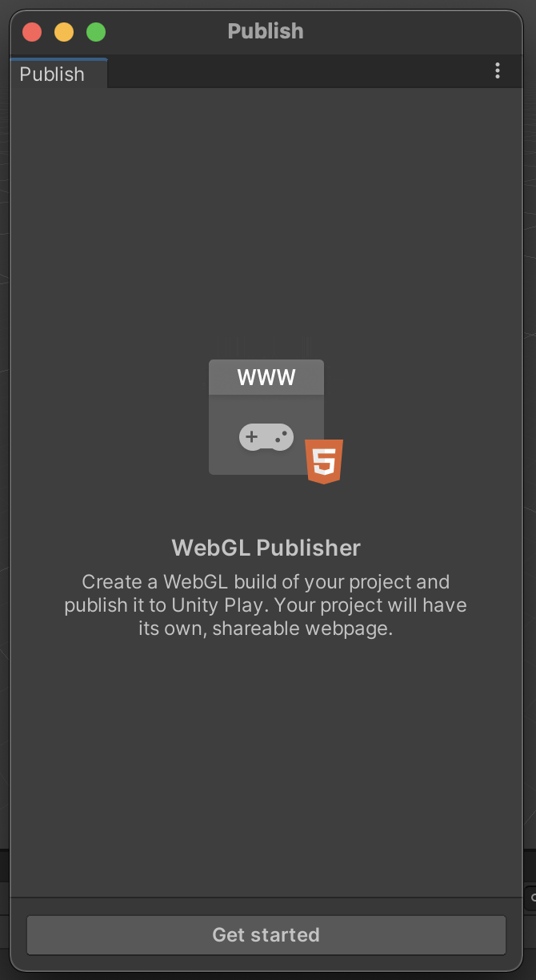
Task: Click the orange HTML5 badge icon
Action: (324, 461)
